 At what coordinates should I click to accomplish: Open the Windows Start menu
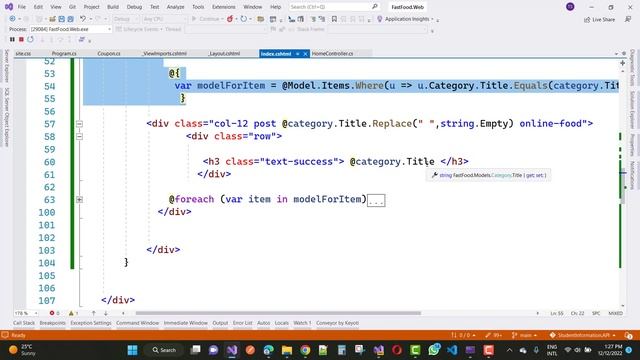133,350
